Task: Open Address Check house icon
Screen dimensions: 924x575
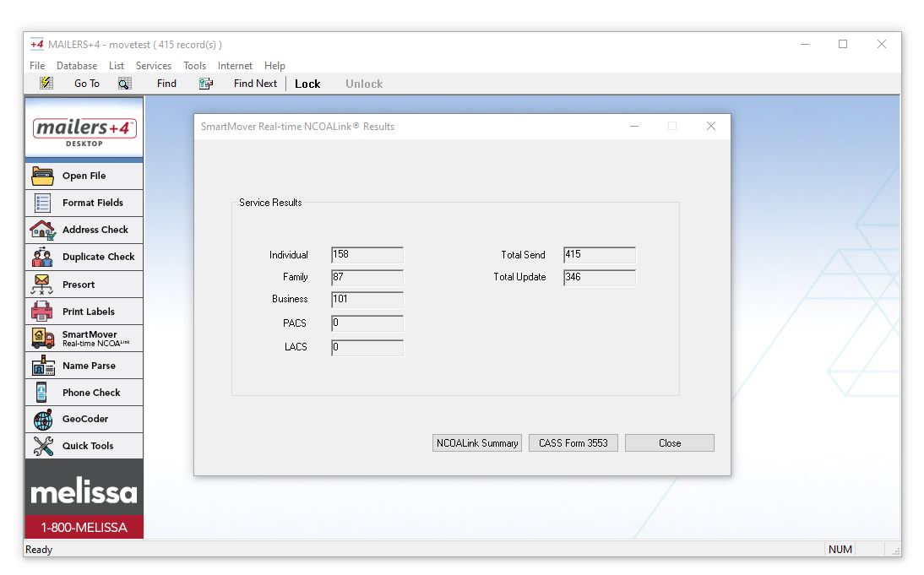Action: click(x=42, y=230)
